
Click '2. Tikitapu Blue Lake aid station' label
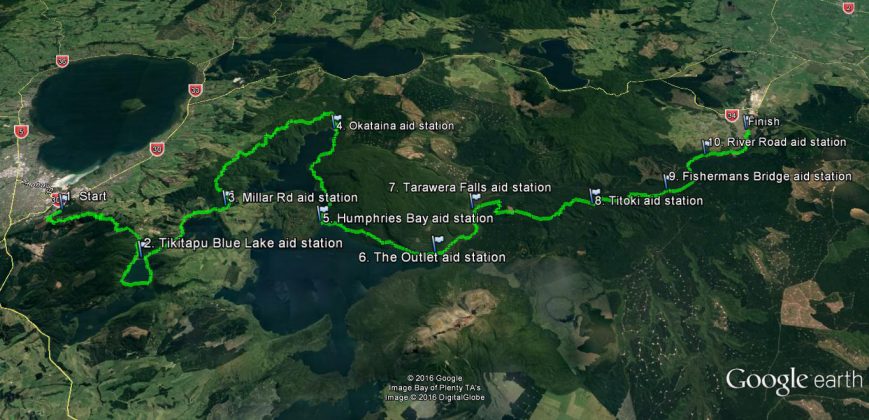[243, 243]
